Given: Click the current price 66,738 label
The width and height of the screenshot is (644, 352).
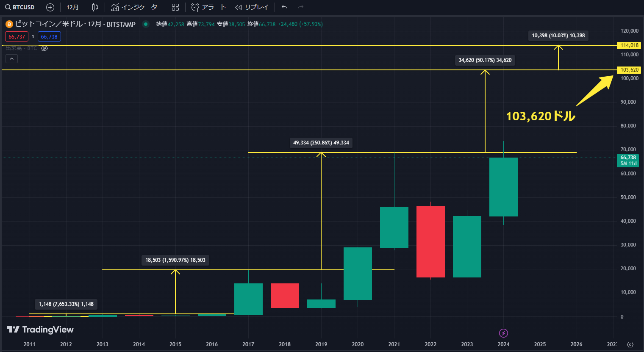Looking at the screenshot, I should click(628, 161).
